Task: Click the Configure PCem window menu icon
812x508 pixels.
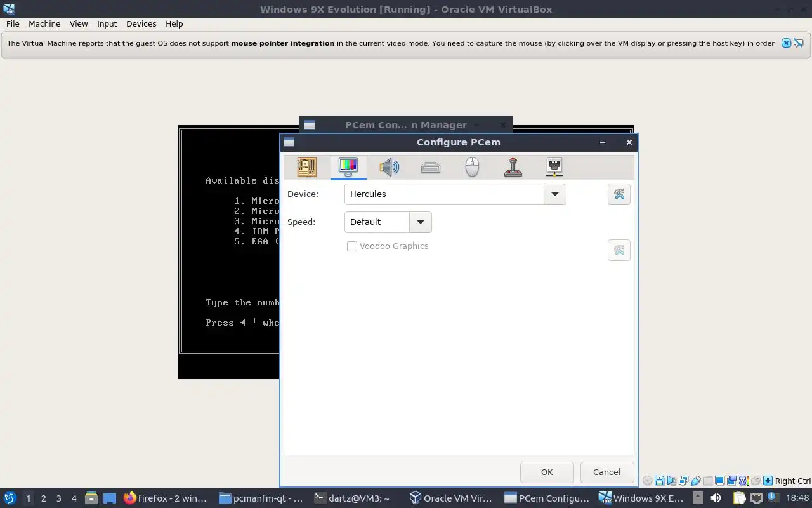Action: 289,142
